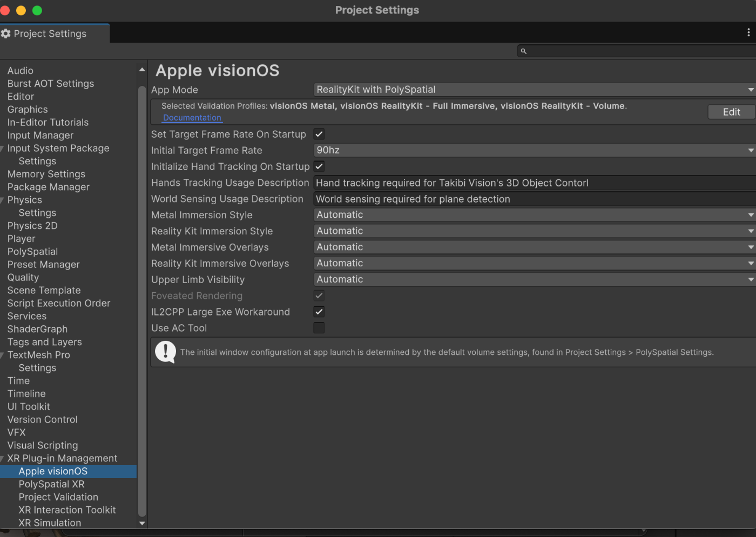Open the three-dot options menu
This screenshot has height=537, width=756.
pyautogui.click(x=748, y=32)
